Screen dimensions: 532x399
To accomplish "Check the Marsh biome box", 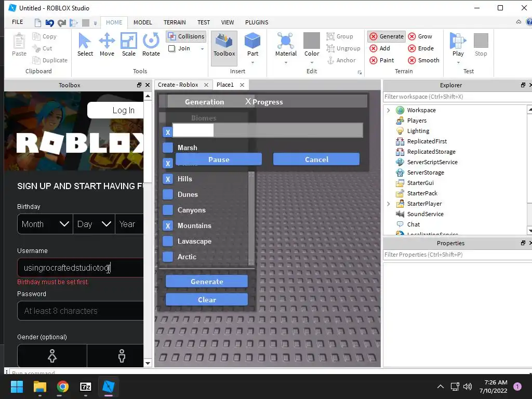I will (168, 148).
